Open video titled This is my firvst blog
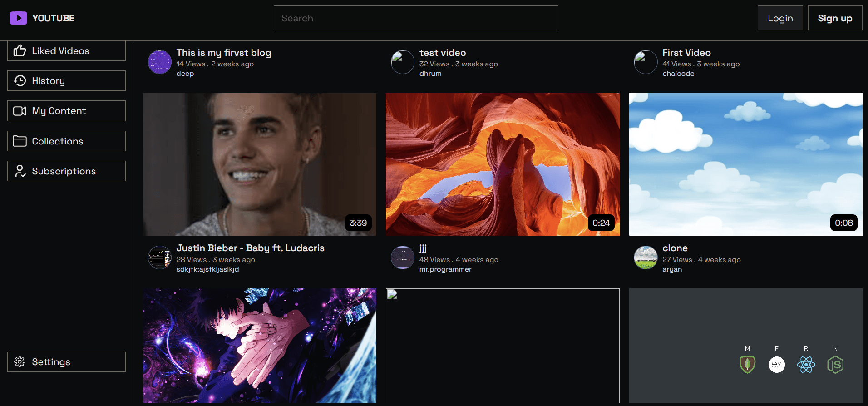 click(224, 53)
